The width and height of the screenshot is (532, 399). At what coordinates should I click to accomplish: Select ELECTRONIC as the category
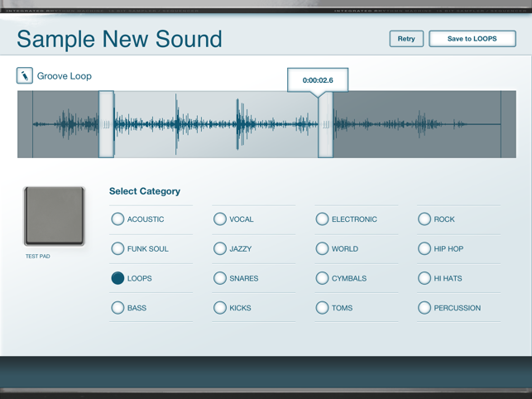322,219
